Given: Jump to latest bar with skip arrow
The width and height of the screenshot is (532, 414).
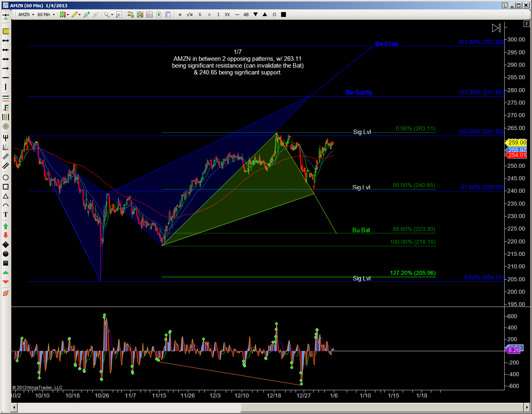Looking at the screenshot, I should (496, 28).
